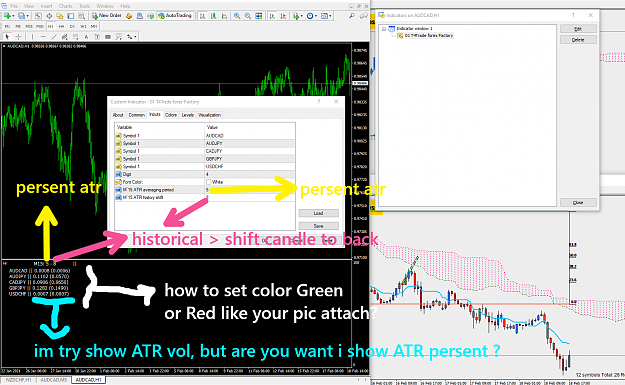The width and height of the screenshot is (625, 385).
Task: Edit the Digit value cell showing 4
Action: [250, 174]
